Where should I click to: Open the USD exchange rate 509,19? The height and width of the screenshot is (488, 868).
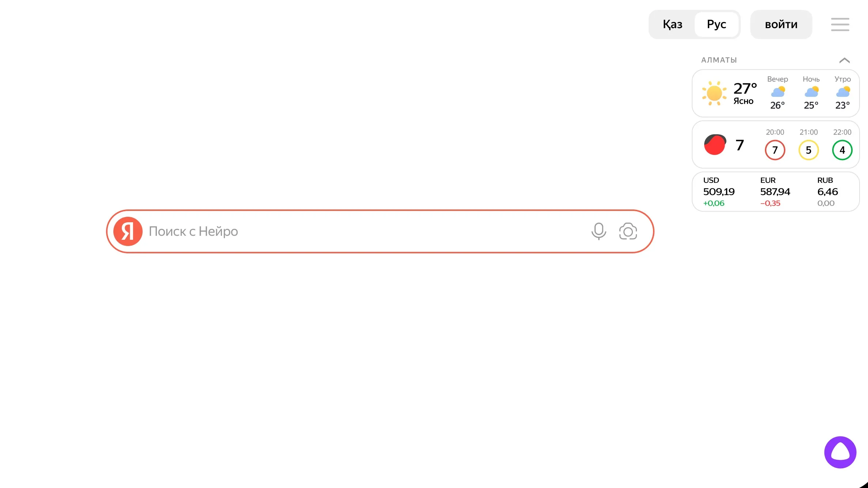(x=718, y=192)
